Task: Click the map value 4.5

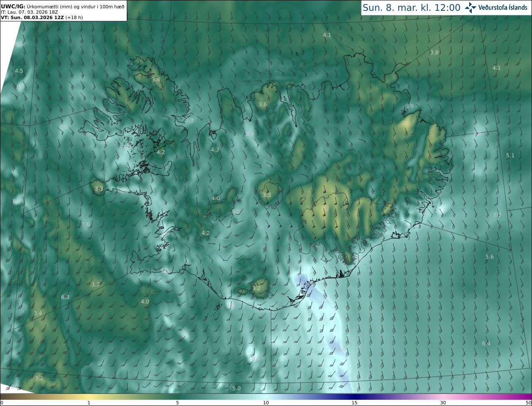Action: click(x=19, y=71)
